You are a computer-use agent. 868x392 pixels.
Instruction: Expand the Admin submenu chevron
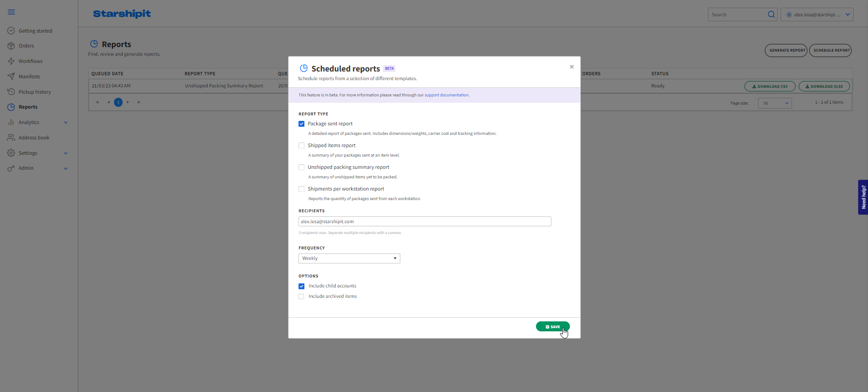(66, 168)
